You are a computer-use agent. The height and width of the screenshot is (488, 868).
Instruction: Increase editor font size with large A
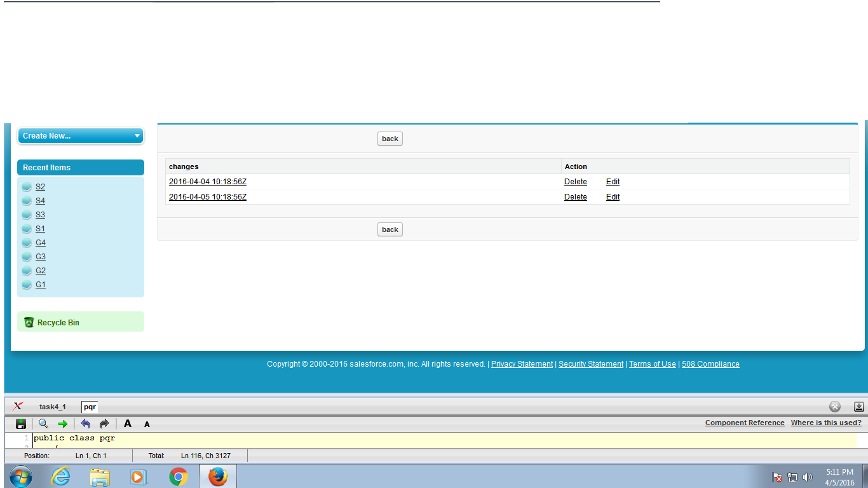point(128,424)
